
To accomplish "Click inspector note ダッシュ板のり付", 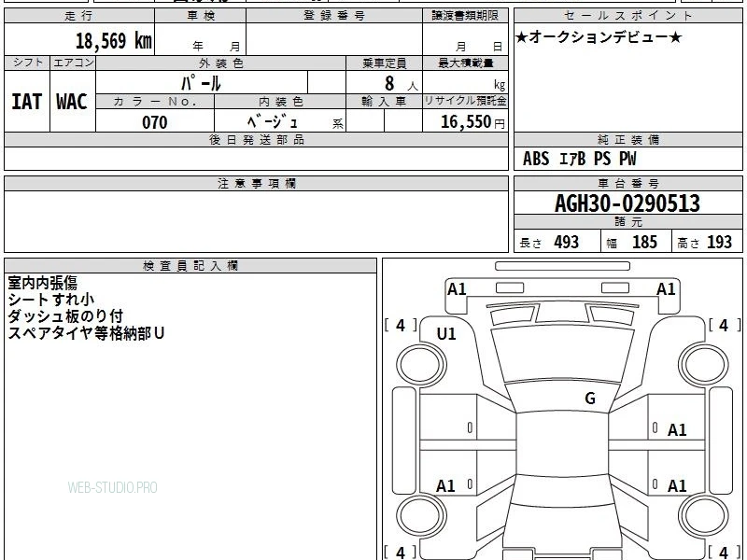I will coord(65,316).
